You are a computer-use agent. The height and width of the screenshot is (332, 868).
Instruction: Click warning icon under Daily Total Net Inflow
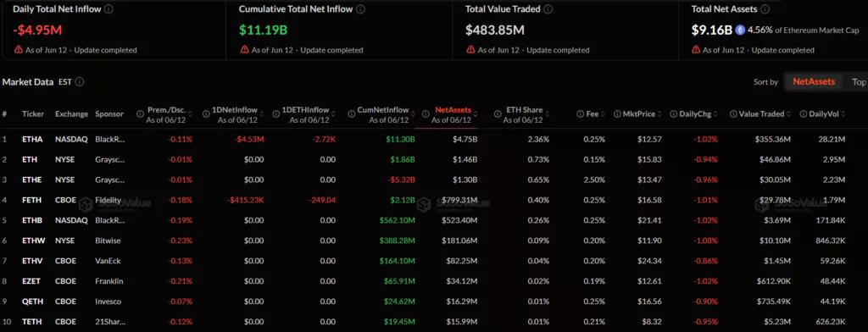19,50
